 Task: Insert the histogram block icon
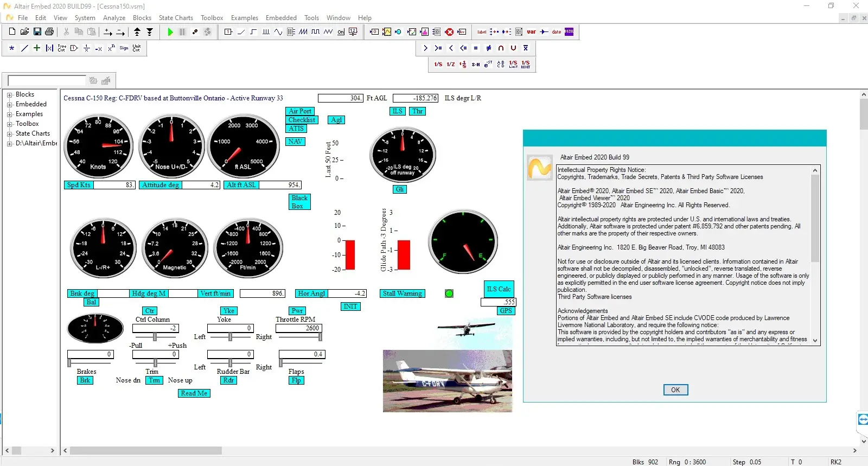(x=424, y=32)
